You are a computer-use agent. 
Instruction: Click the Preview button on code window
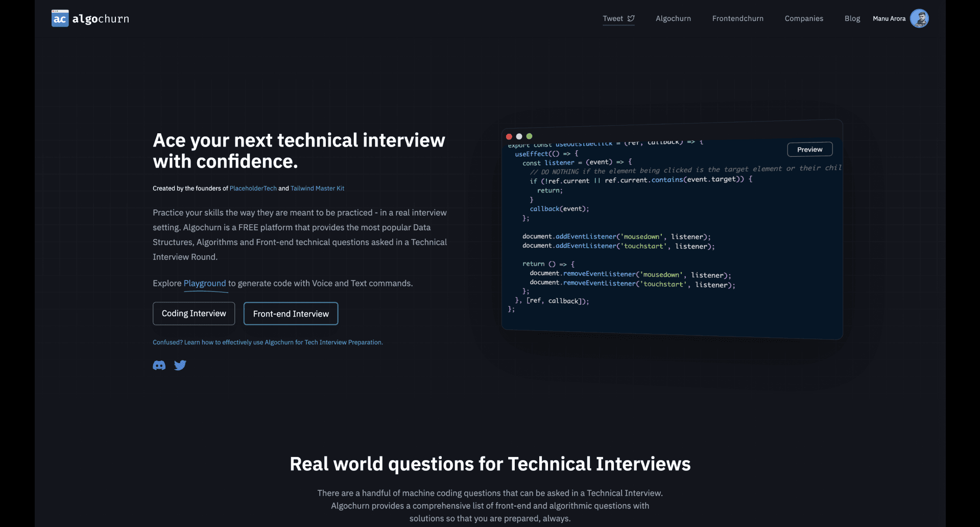coord(809,150)
